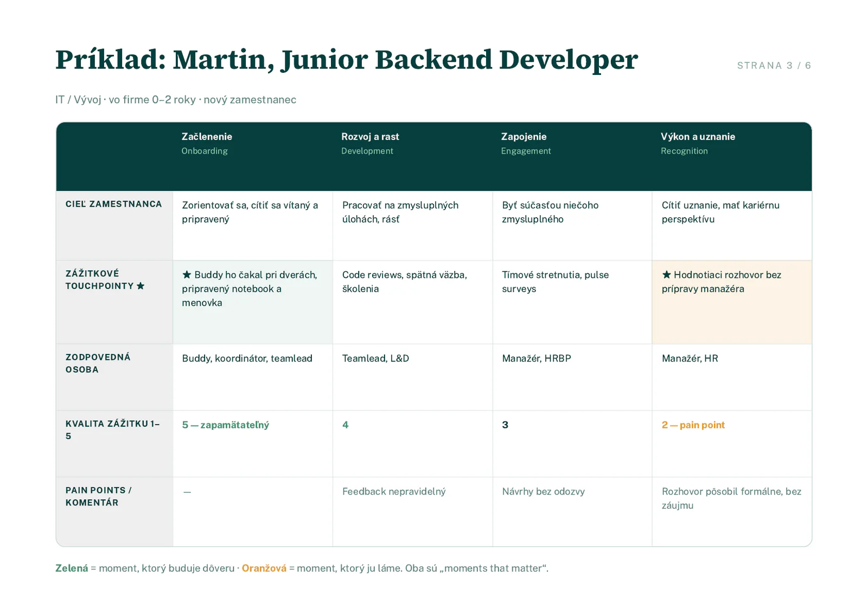Click comment 'Feedback nepravidelný'
The height and width of the screenshot is (614, 868).
point(394,492)
